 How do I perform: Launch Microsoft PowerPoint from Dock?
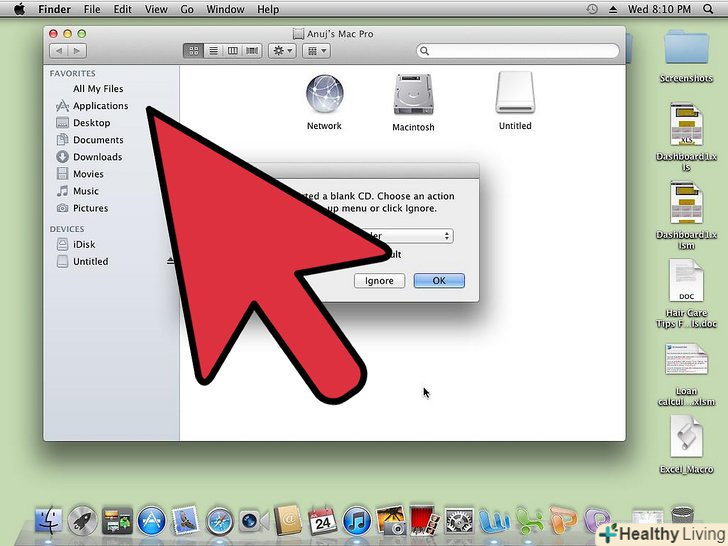pyautogui.click(x=563, y=520)
